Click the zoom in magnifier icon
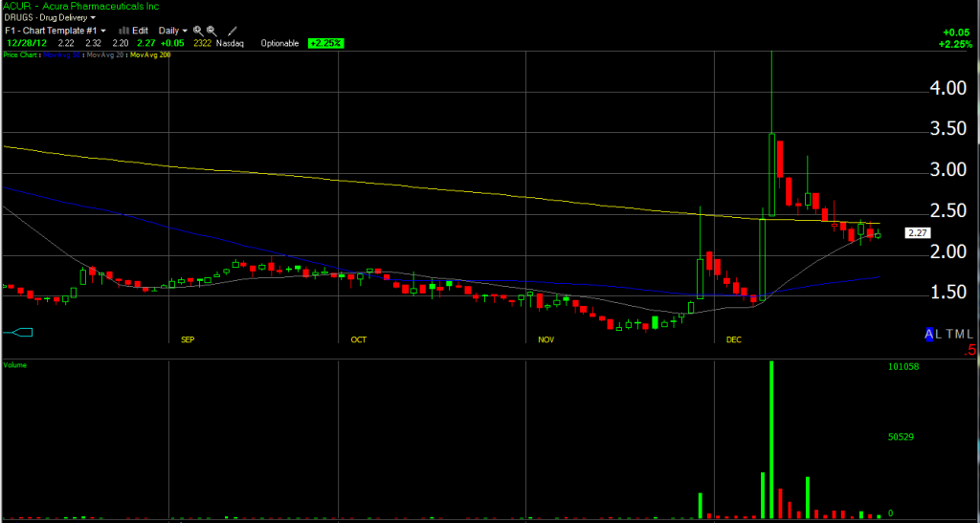 197,30
